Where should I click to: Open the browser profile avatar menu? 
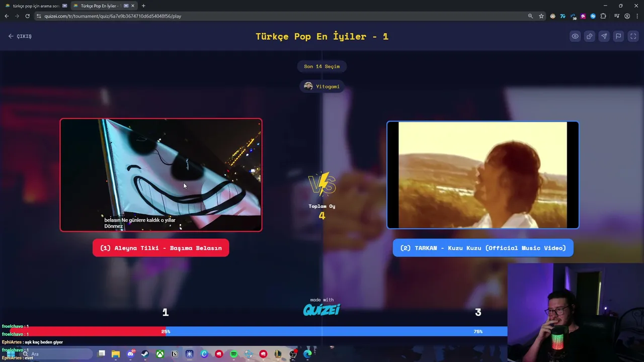[627, 16]
